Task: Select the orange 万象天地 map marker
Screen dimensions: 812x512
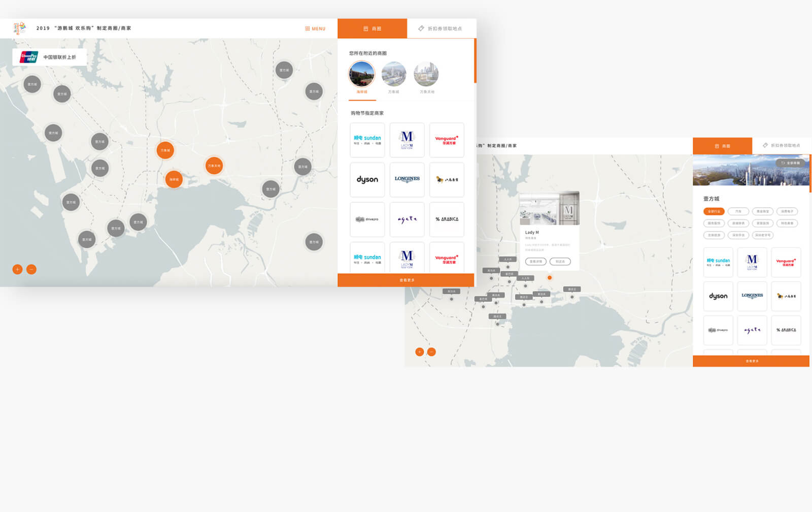Action: pyautogui.click(x=214, y=166)
